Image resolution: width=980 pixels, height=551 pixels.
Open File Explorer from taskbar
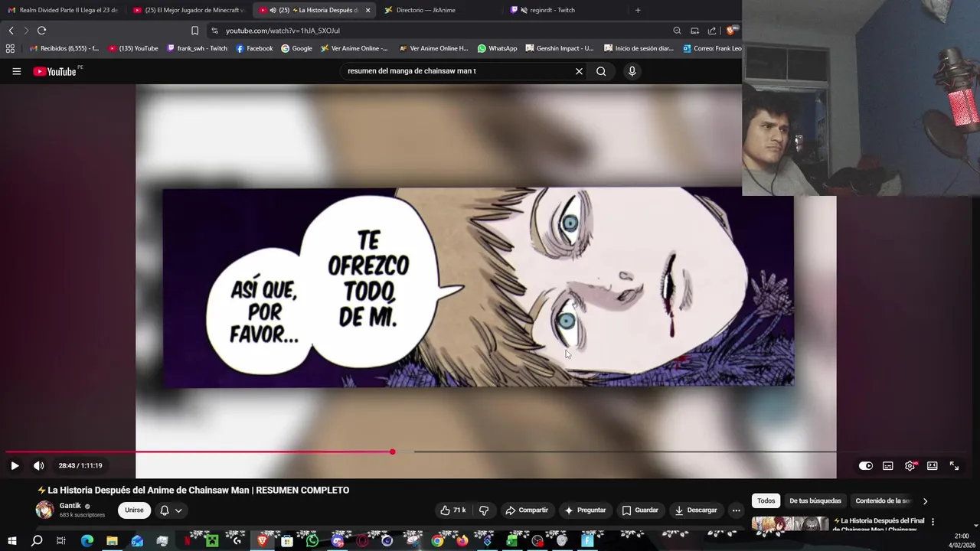pyautogui.click(x=112, y=541)
